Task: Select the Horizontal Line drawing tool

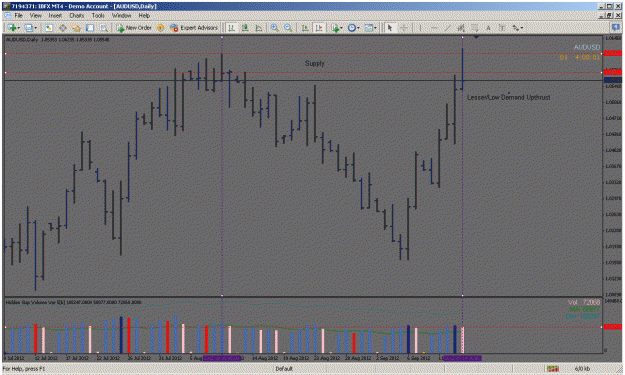Action: pos(434,28)
